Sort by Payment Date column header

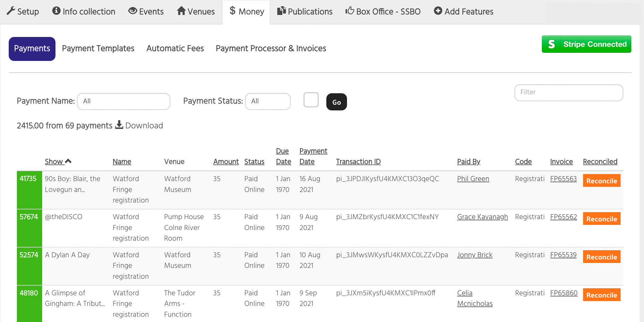click(x=313, y=156)
